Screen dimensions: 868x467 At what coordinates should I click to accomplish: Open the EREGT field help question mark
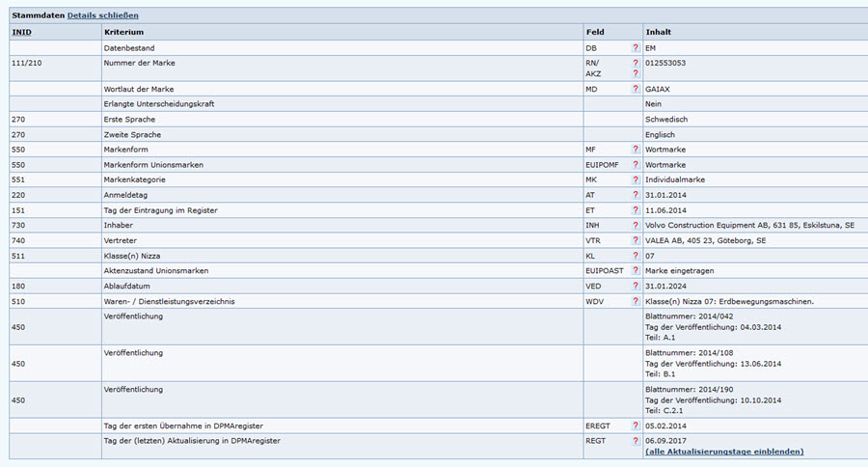coord(636,426)
